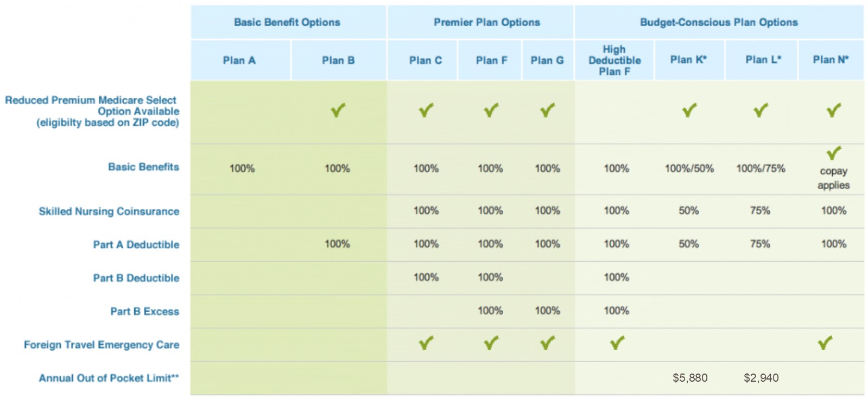This screenshot has width=868, height=398.
Task: Click High Deductible Plan F Foreign Travel checkmark
Action: pyautogui.click(x=617, y=343)
